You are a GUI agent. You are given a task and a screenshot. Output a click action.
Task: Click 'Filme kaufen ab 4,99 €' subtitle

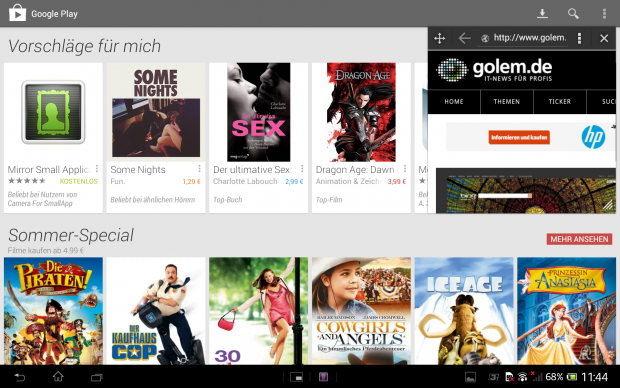[46, 250]
